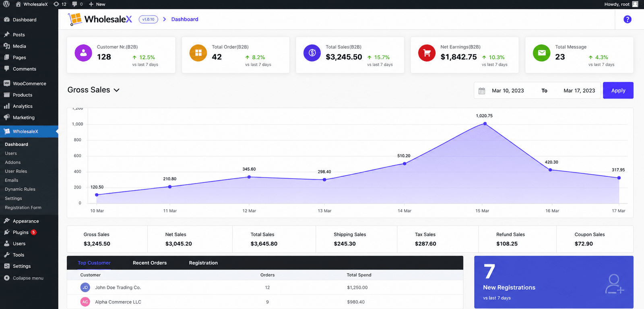This screenshot has height=309, width=644.
Task: Open the WholesaleX site home icon
Action: click(18, 4)
